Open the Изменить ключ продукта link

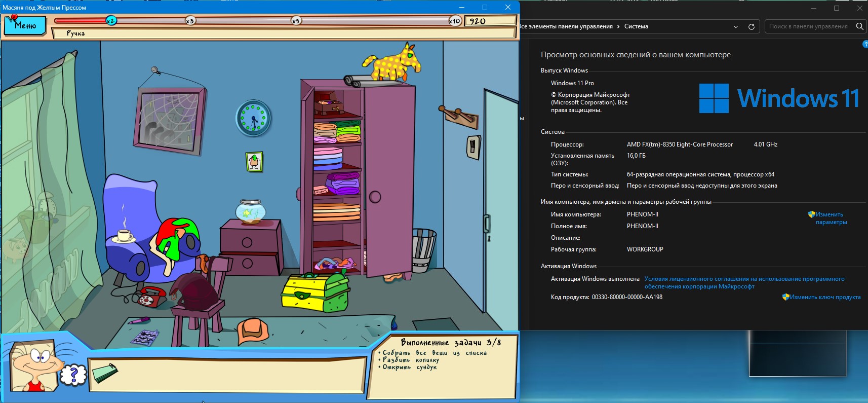825,297
